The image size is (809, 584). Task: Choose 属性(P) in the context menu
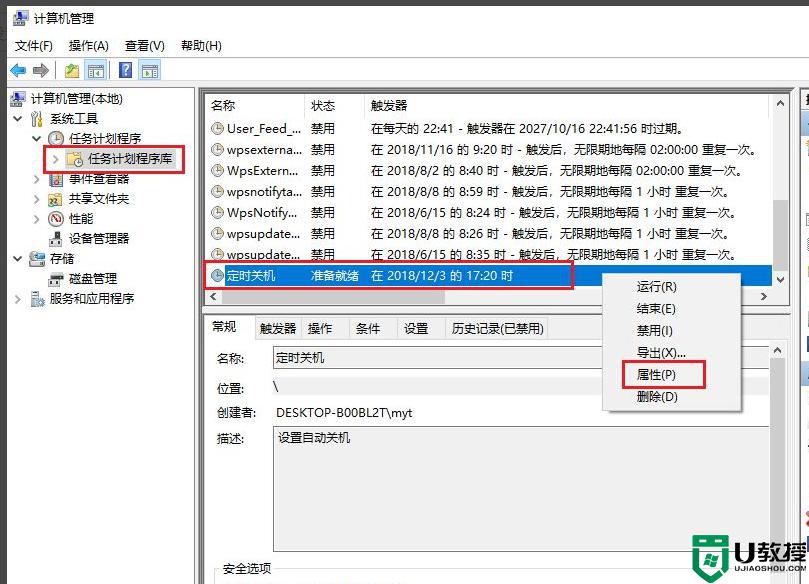click(656, 374)
